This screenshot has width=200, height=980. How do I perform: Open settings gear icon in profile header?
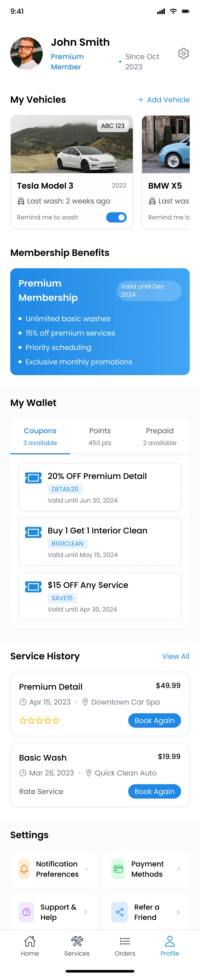coord(183,54)
